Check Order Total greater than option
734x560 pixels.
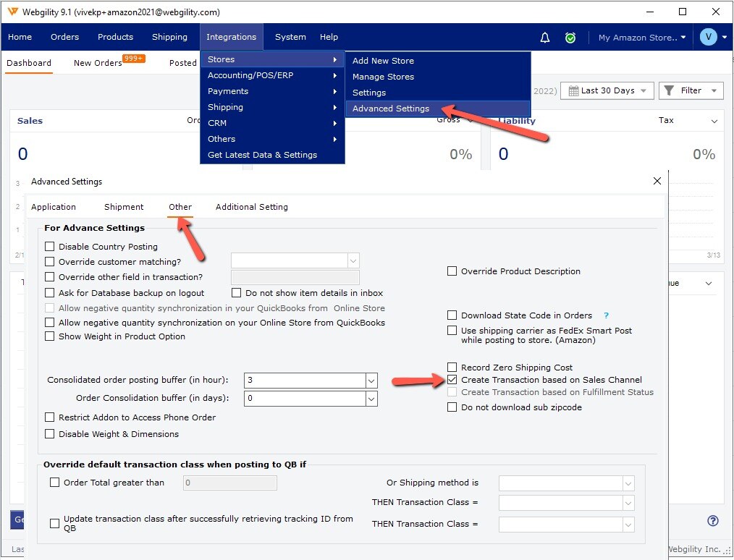(x=55, y=483)
